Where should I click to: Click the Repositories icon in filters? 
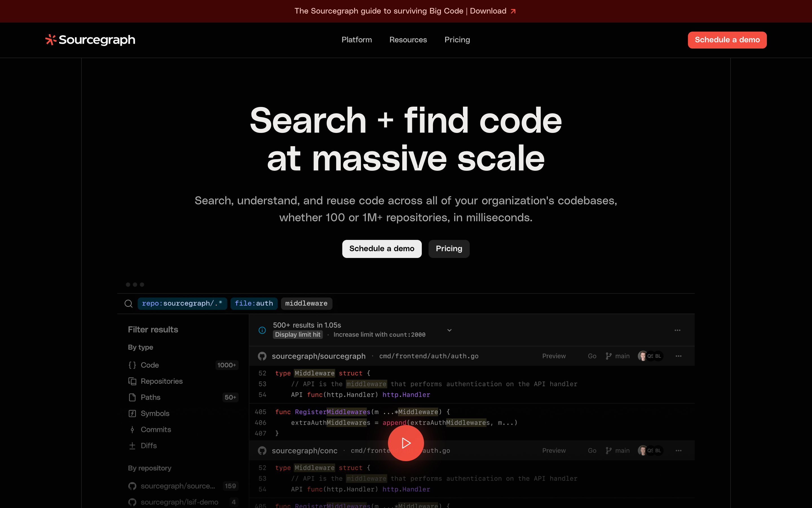click(x=132, y=381)
